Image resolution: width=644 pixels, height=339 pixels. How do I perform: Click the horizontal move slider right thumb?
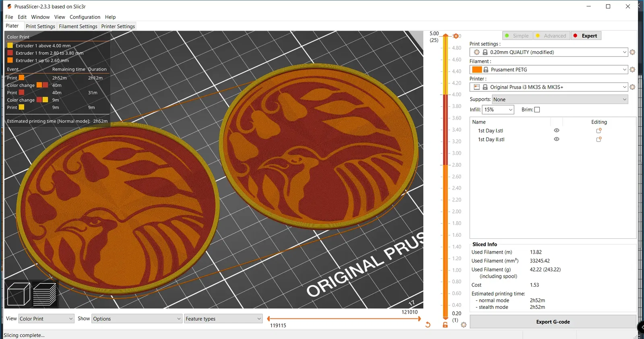(419, 318)
